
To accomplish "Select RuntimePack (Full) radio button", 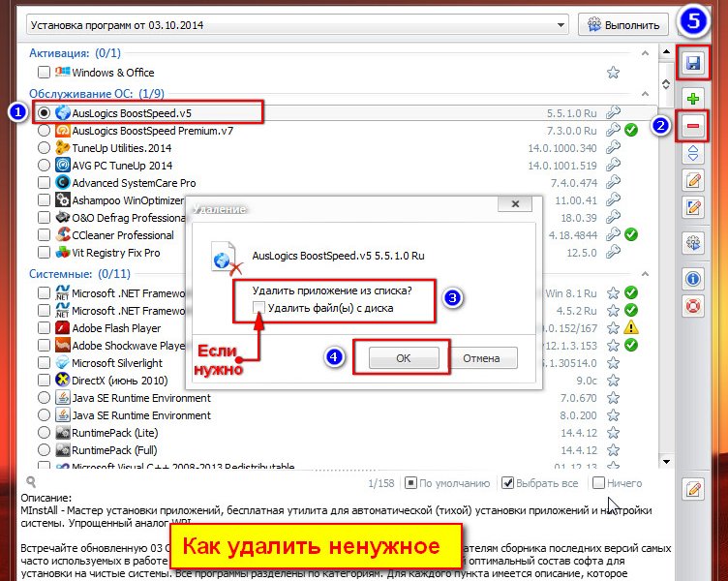I will [x=44, y=450].
